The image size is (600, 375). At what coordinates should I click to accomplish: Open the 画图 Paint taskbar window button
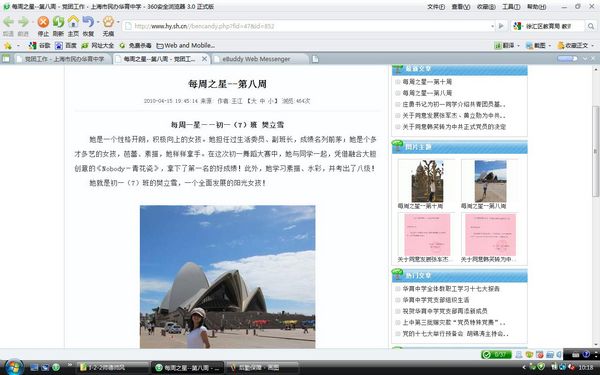coord(262,368)
